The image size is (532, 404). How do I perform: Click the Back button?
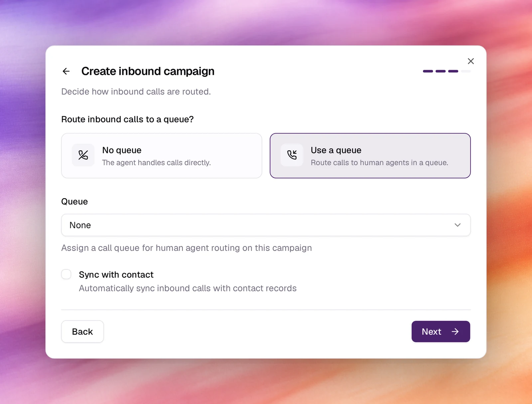click(x=82, y=332)
